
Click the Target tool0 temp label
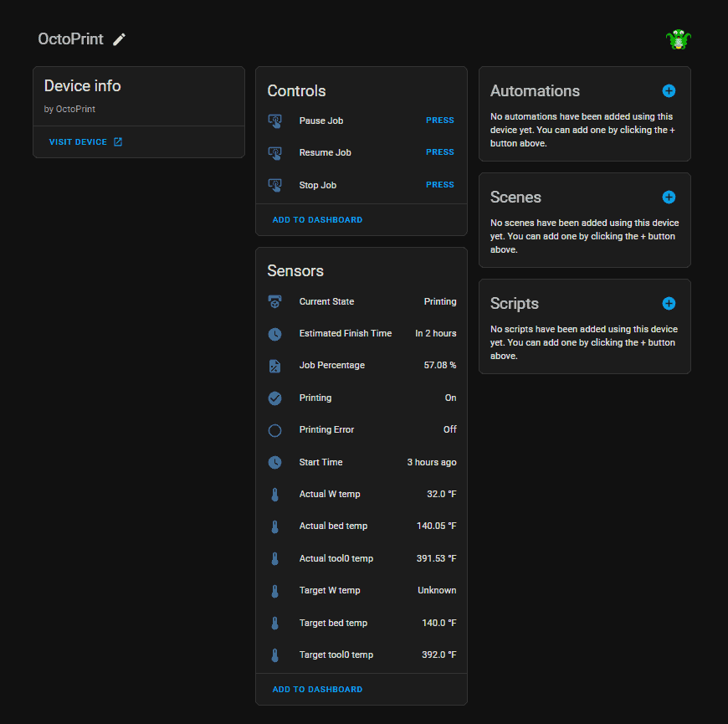[x=336, y=655]
